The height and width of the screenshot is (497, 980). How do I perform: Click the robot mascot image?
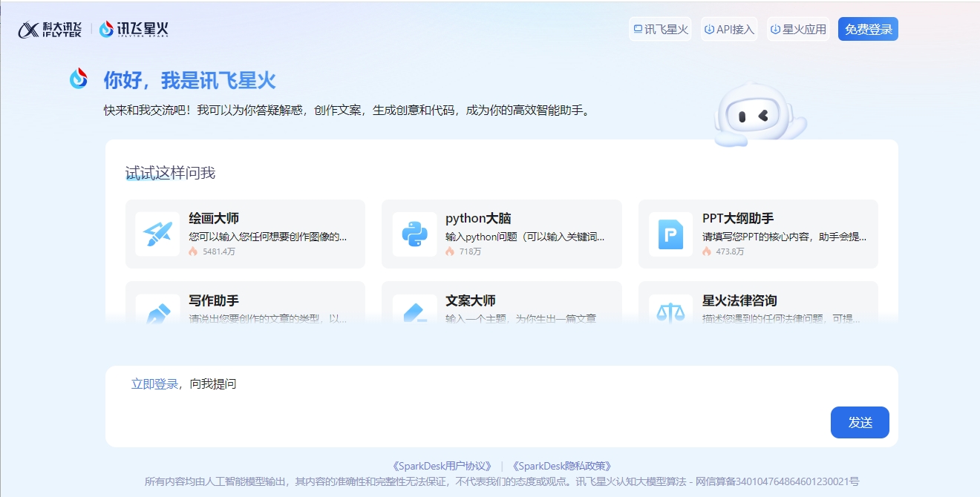(756, 113)
